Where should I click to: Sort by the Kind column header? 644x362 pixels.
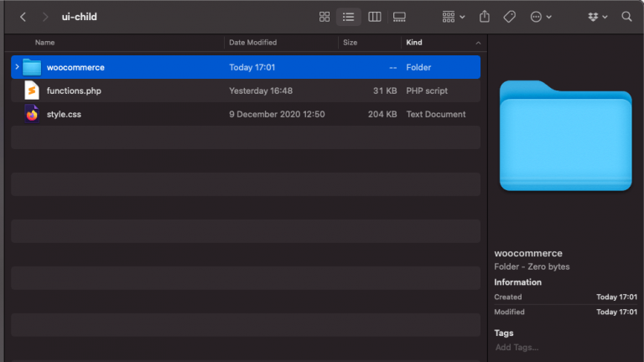[414, 42]
